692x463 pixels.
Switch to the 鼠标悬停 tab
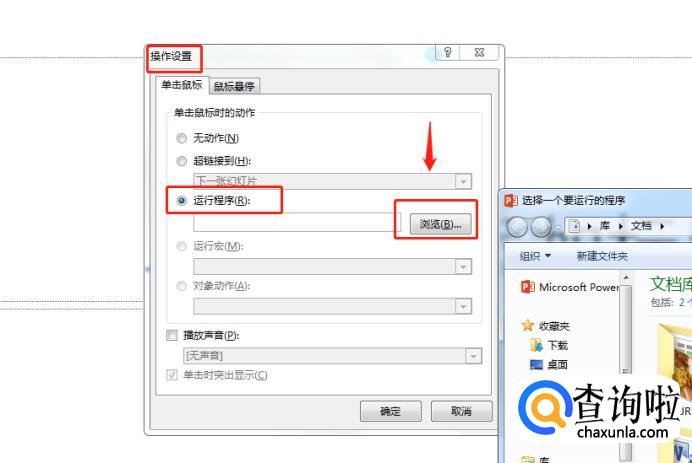click(234, 86)
